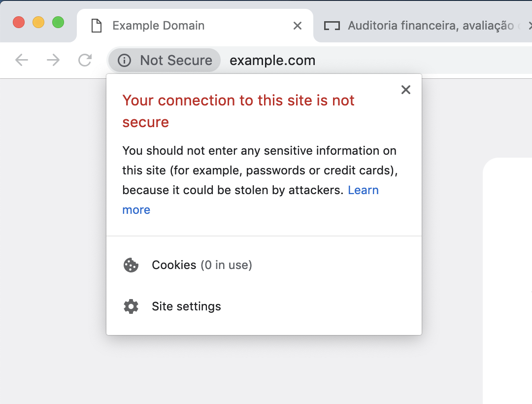Switch to the Auditoria financeira tab
This screenshot has height=404, width=532.
pos(424,26)
